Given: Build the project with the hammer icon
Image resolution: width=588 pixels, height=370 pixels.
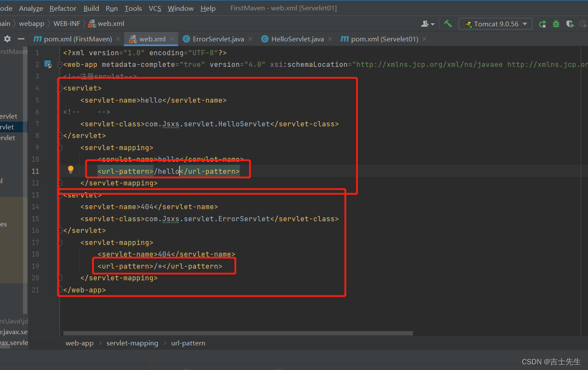Looking at the screenshot, I should (448, 24).
